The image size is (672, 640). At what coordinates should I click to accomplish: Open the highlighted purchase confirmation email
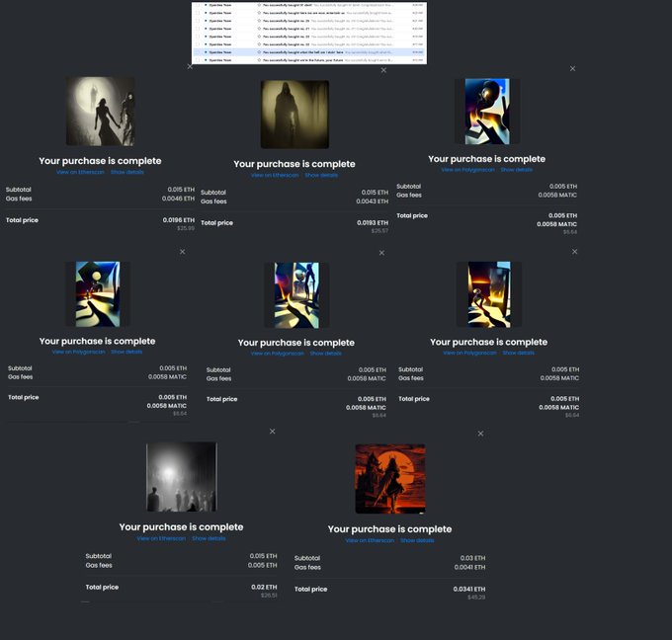coord(309,52)
